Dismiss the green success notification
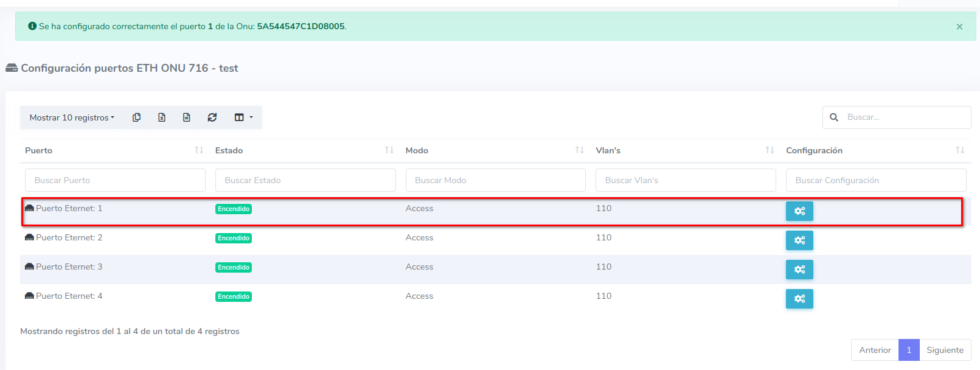Image resolution: width=980 pixels, height=370 pixels. pyautogui.click(x=959, y=27)
